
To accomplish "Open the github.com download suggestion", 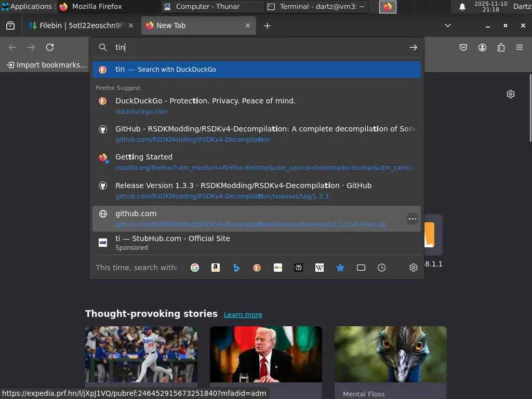I will pyautogui.click(x=257, y=219).
